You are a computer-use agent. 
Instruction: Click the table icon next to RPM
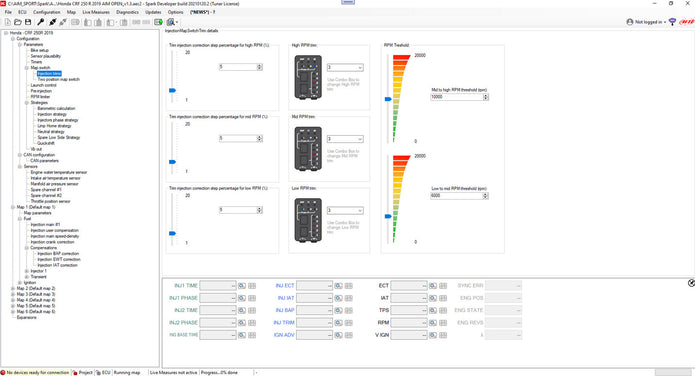click(443, 323)
